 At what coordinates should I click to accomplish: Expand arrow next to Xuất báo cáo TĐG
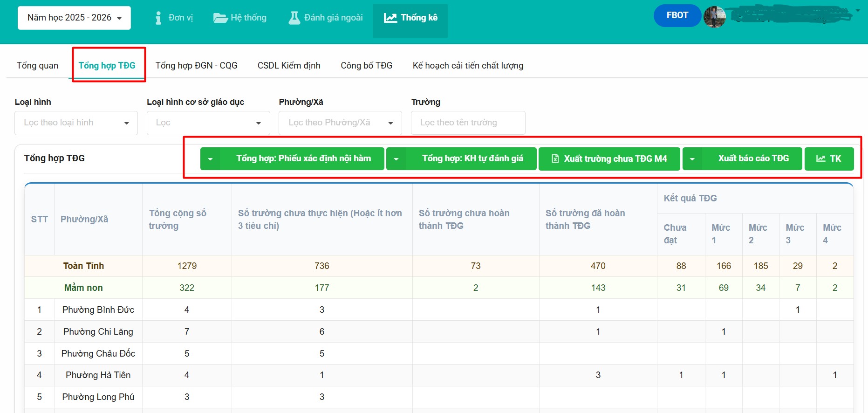click(x=692, y=159)
